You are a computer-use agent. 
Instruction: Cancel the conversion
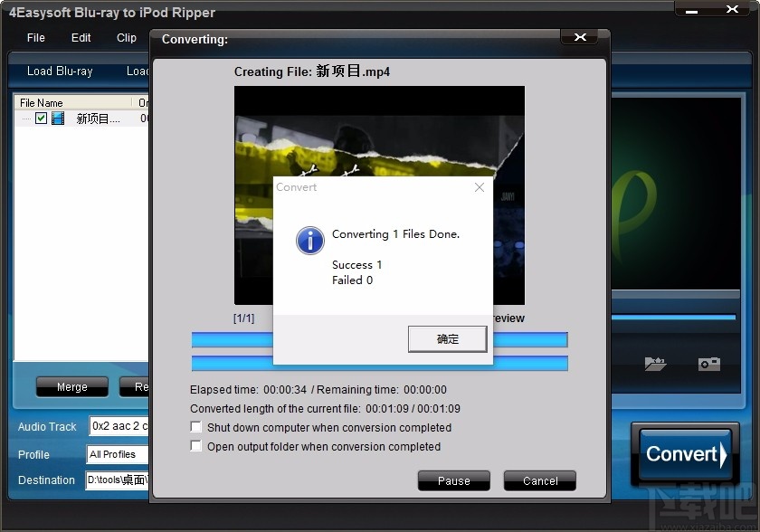pyautogui.click(x=539, y=480)
